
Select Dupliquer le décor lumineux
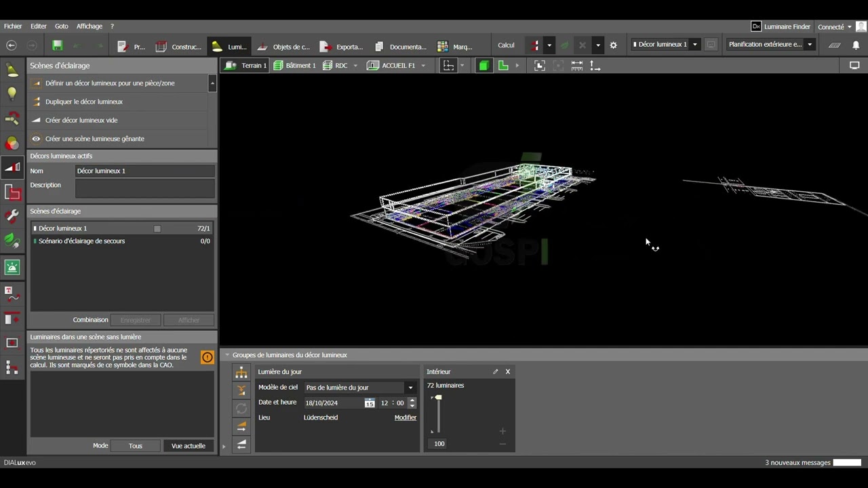point(118,102)
